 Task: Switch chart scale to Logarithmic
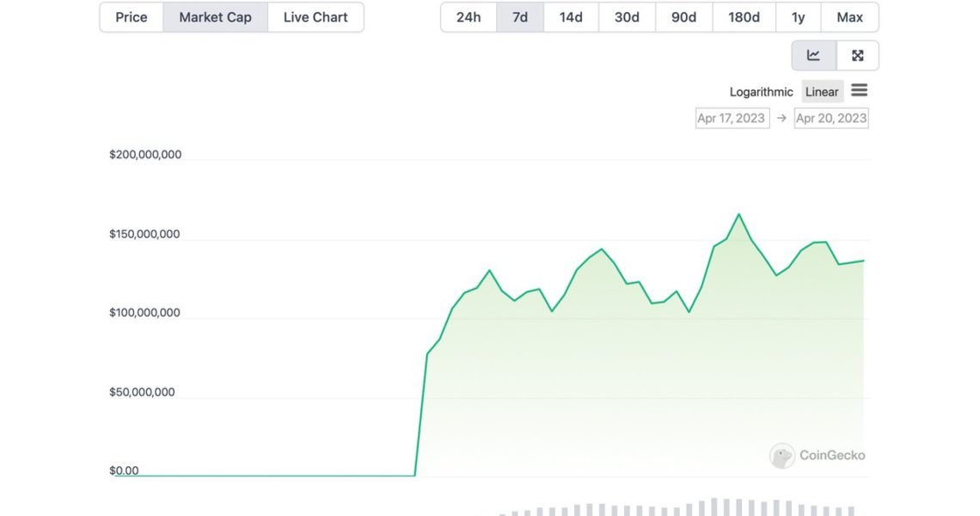point(761,92)
